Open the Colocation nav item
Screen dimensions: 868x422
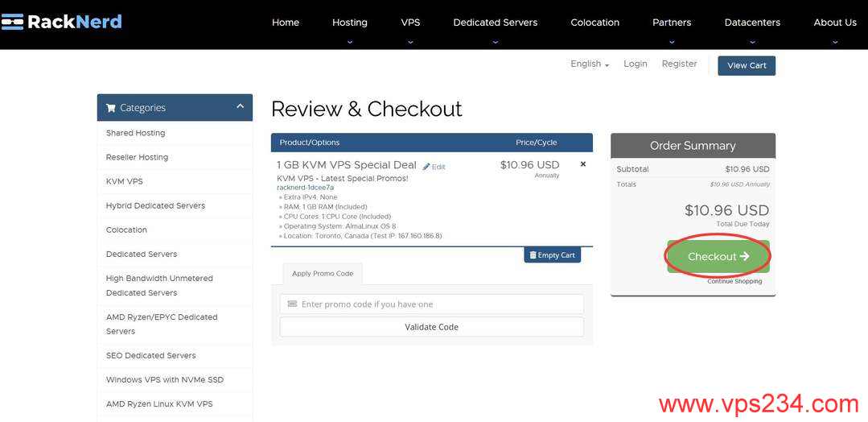click(594, 23)
